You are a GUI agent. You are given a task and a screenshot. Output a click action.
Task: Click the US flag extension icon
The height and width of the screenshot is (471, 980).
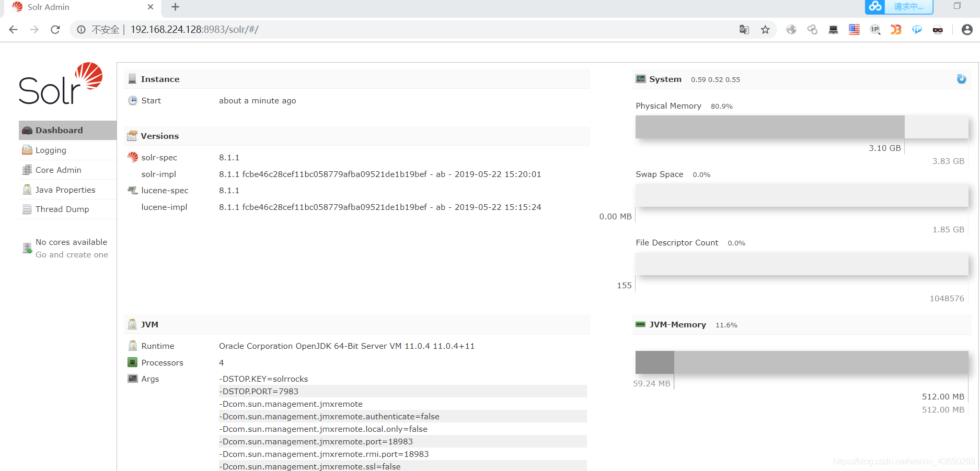[854, 30]
